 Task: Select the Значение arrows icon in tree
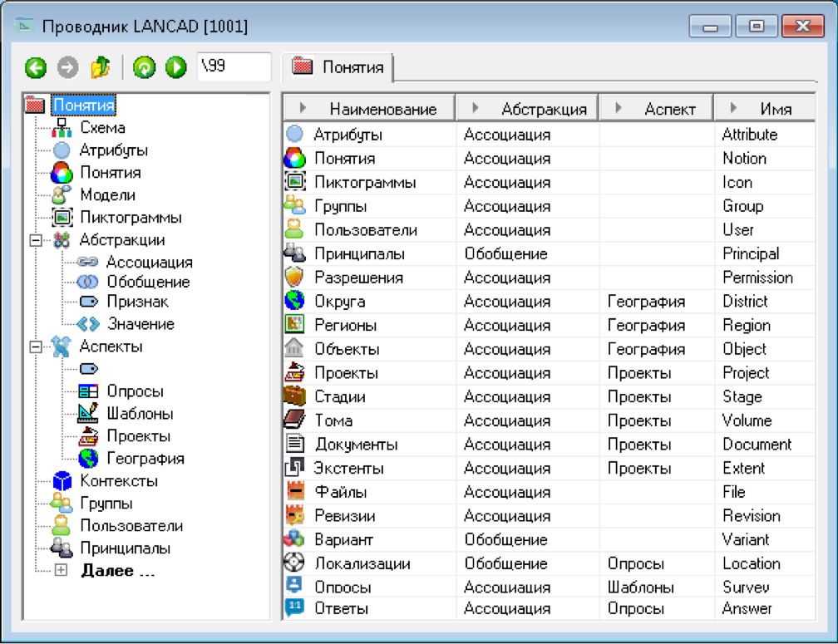(88, 324)
